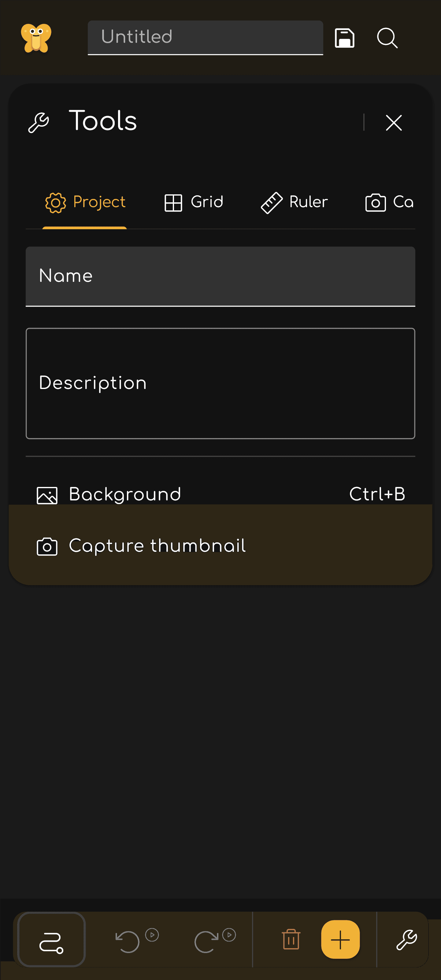
Task: Click the trash delete icon
Action: click(x=291, y=939)
